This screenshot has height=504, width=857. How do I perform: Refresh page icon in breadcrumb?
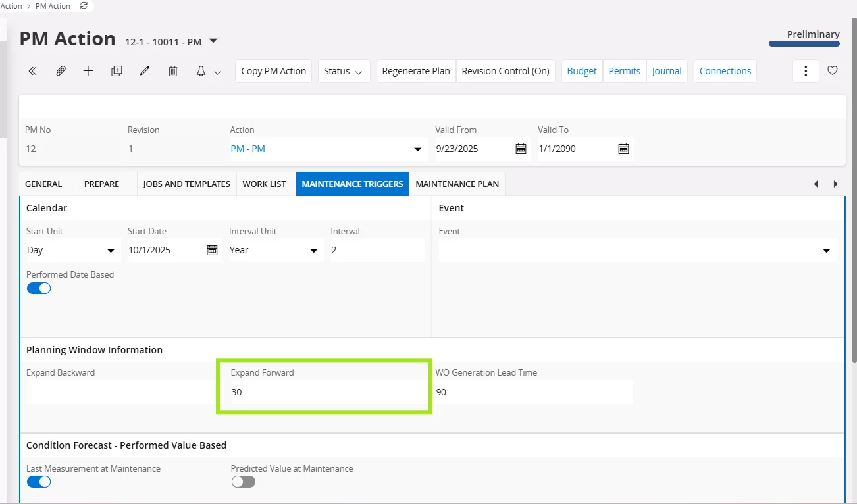[x=83, y=5]
